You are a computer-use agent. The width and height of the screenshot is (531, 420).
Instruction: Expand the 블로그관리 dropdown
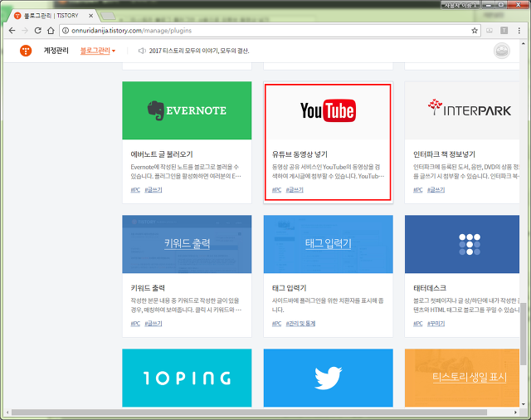98,51
